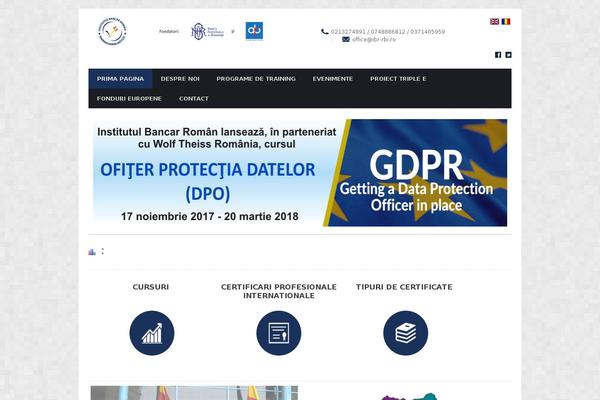The image size is (600, 400).
Task: Click the Cursuri chart circle icon
Action: [152, 333]
